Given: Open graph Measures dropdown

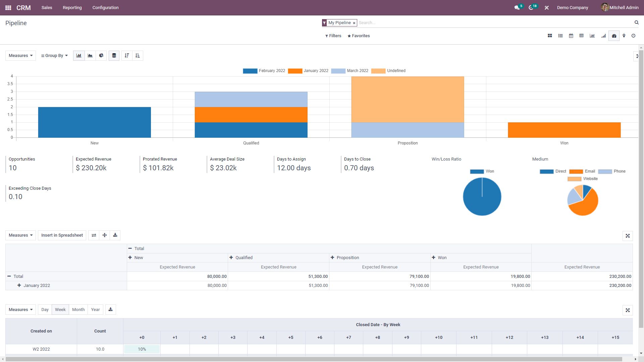Looking at the screenshot, I should point(20,56).
